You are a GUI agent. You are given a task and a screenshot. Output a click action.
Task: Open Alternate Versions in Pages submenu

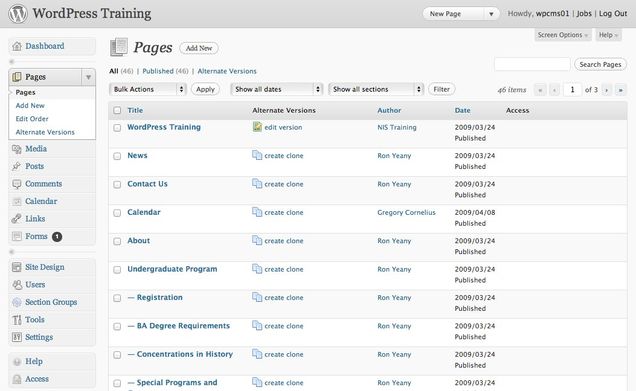pyautogui.click(x=45, y=132)
